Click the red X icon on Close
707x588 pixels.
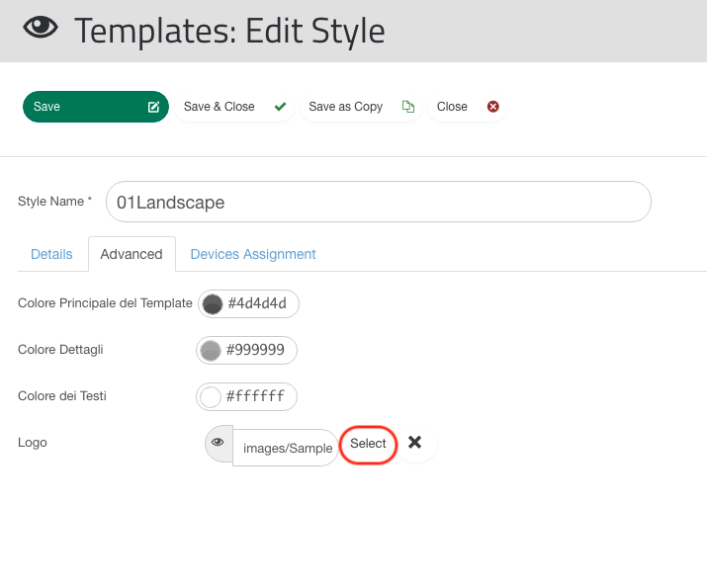tap(492, 107)
